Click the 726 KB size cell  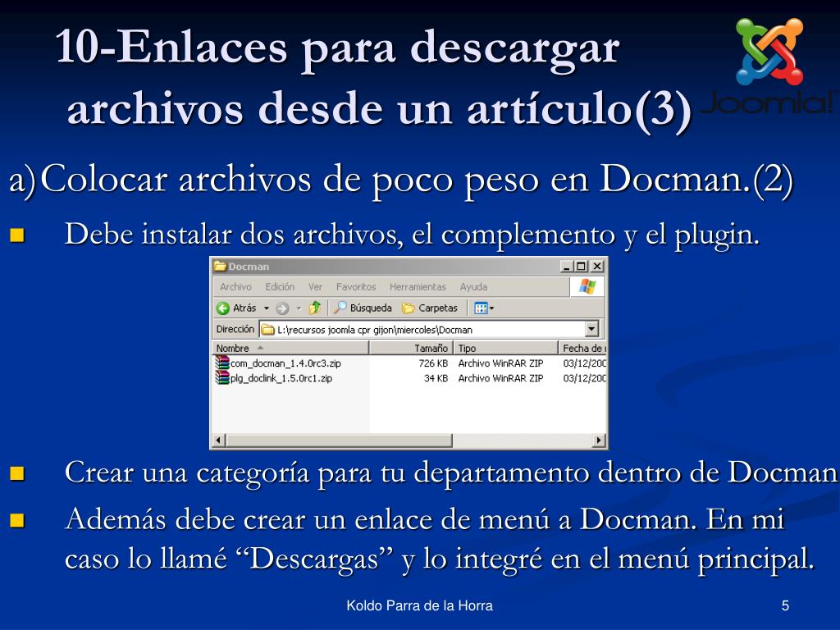(433, 363)
